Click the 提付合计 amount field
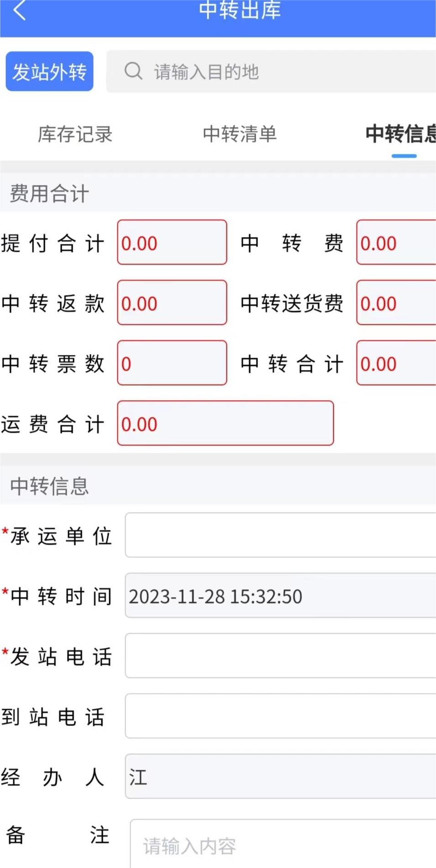436x868 pixels. click(x=172, y=242)
